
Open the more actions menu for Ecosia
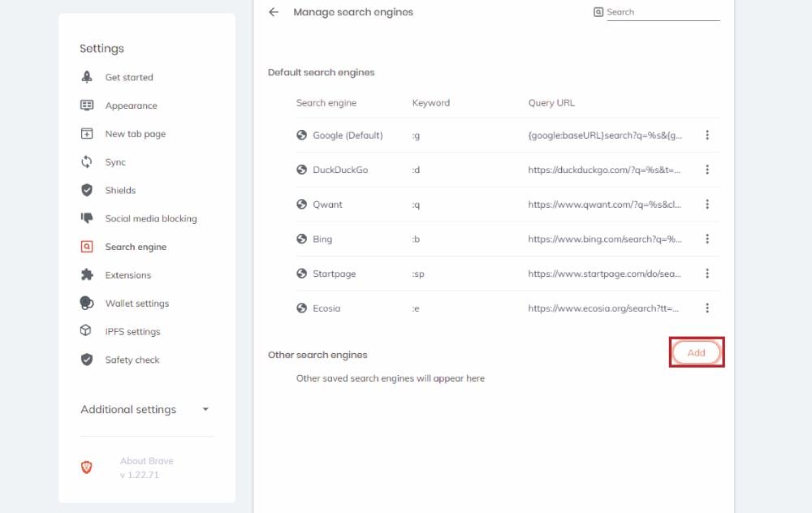coord(707,308)
